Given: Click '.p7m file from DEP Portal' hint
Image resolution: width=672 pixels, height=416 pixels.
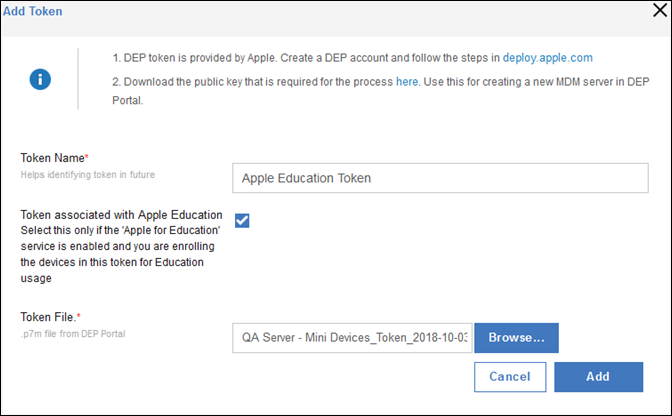Looking at the screenshot, I should (x=73, y=334).
